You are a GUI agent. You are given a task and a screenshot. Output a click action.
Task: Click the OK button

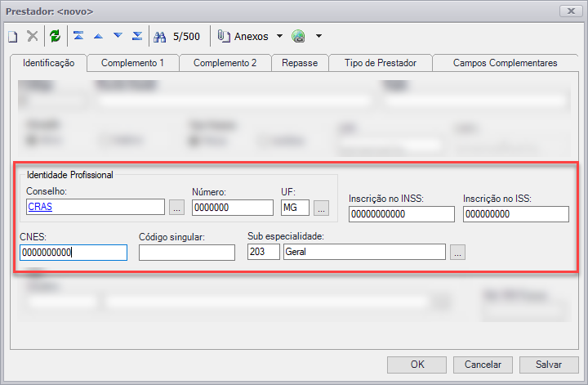(417, 365)
